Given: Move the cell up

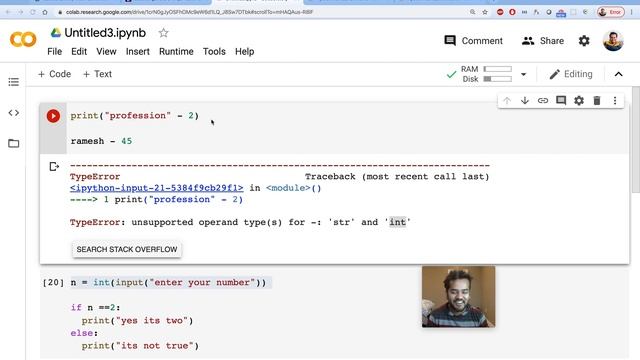Looking at the screenshot, I should 507,100.
